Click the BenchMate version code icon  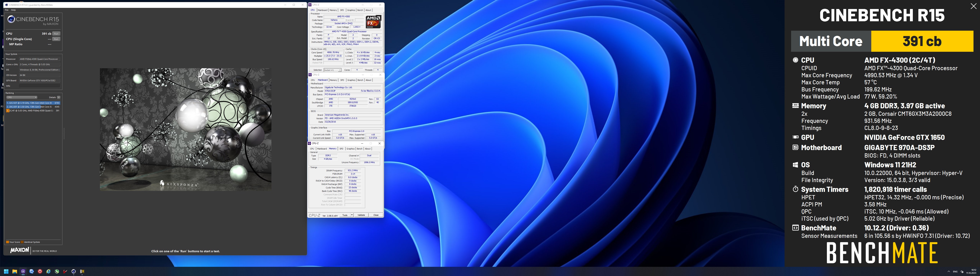pyautogui.click(x=795, y=228)
